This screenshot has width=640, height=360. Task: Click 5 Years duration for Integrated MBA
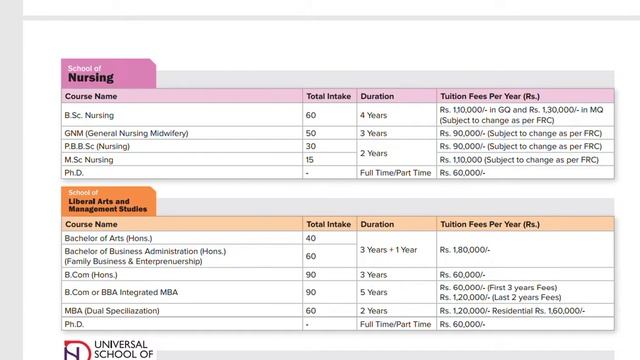(x=373, y=292)
